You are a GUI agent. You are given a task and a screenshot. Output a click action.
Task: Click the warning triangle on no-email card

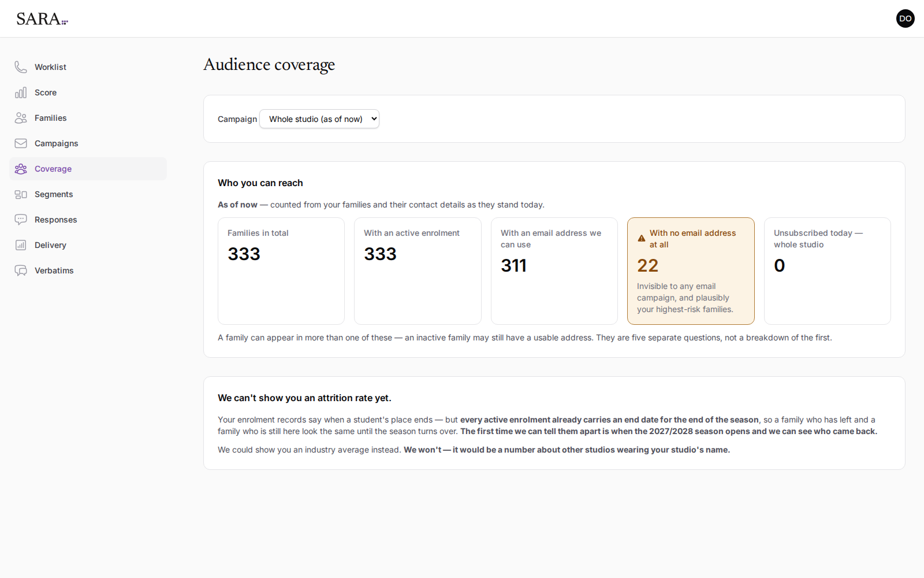tap(642, 238)
